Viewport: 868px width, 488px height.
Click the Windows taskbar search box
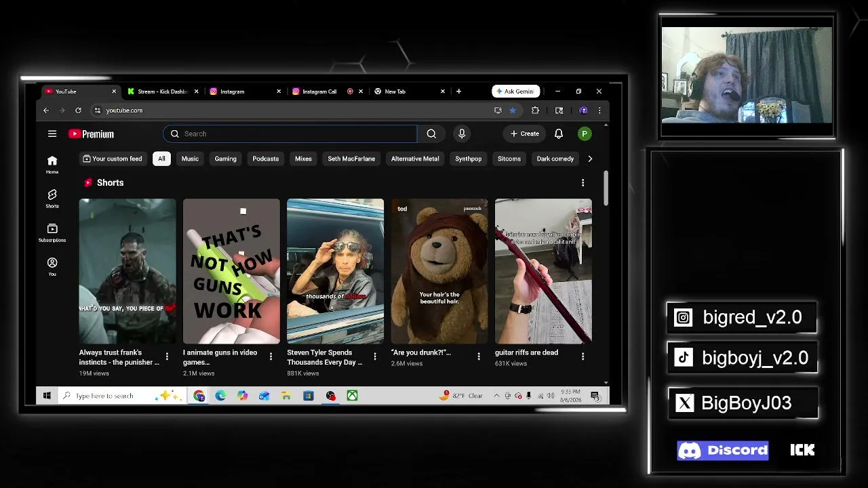pos(123,396)
